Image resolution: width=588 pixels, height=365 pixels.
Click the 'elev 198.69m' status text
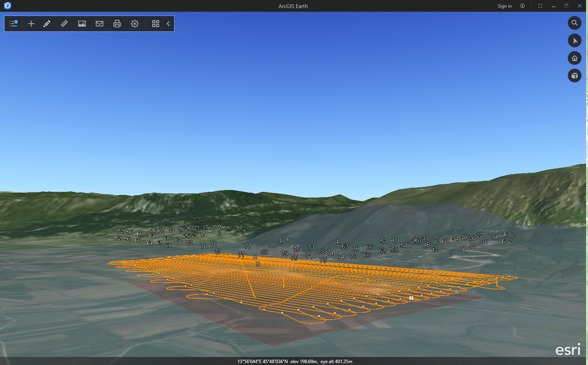[x=304, y=362]
